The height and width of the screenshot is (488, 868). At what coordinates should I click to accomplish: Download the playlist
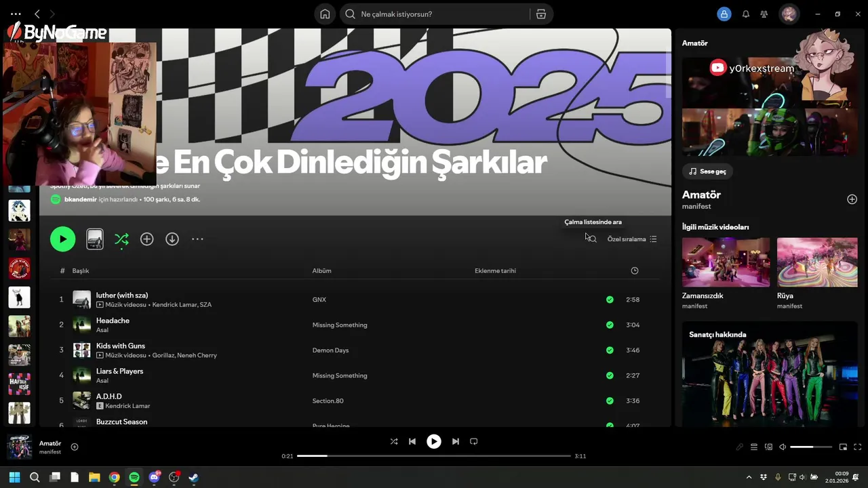pyautogui.click(x=172, y=239)
